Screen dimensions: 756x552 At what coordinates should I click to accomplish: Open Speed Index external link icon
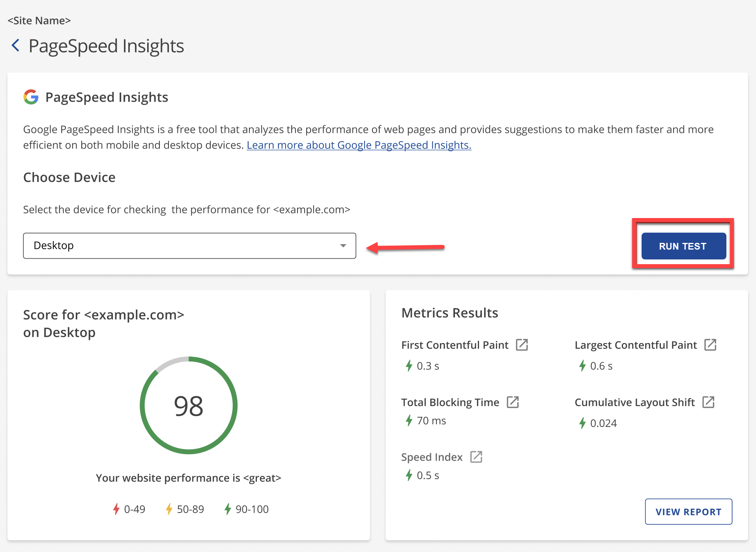coord(476,457)
